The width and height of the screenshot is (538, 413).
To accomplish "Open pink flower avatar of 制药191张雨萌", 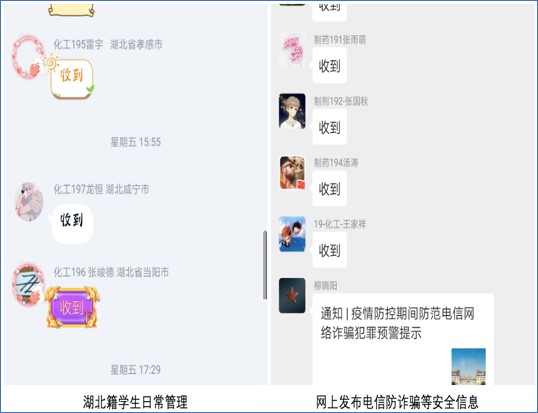I will point(292,50).
